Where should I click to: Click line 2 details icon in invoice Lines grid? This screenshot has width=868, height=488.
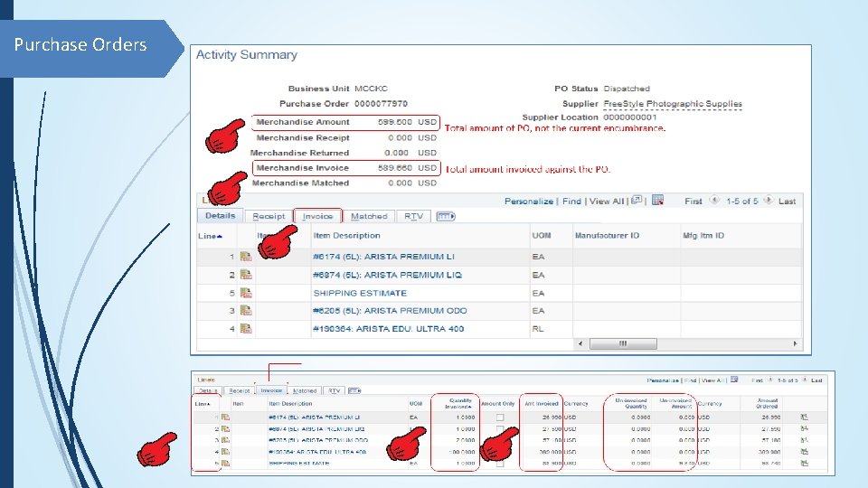tap(225, 428)
